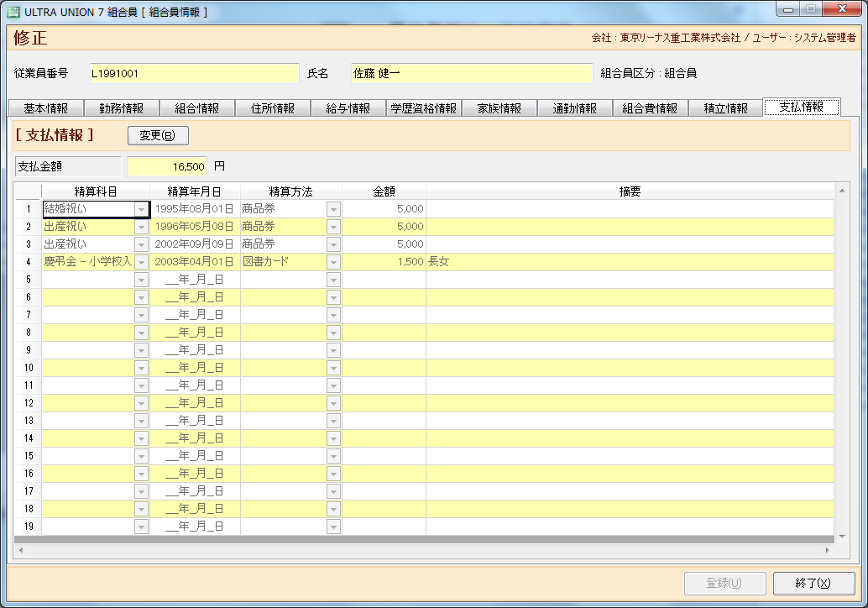
Task: Open the 給与情報 tab
Action: tap(348, 108)
